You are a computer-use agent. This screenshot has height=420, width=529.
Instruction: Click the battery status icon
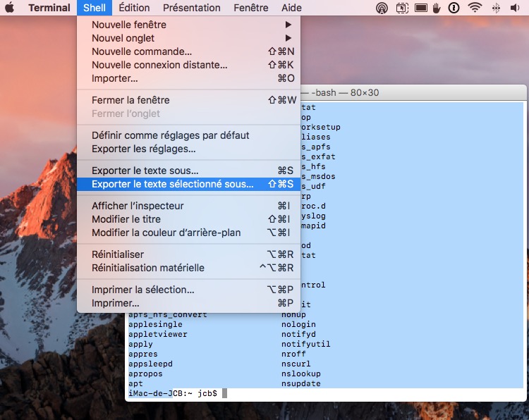click(420, 8)
